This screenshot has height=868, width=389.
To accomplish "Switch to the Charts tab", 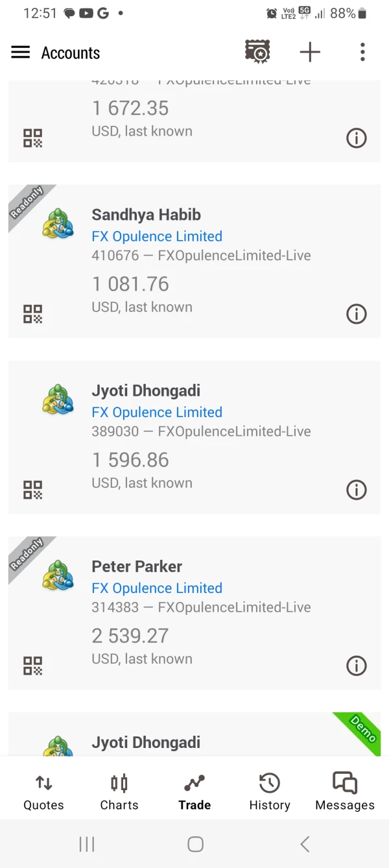I will coord(119,793).
